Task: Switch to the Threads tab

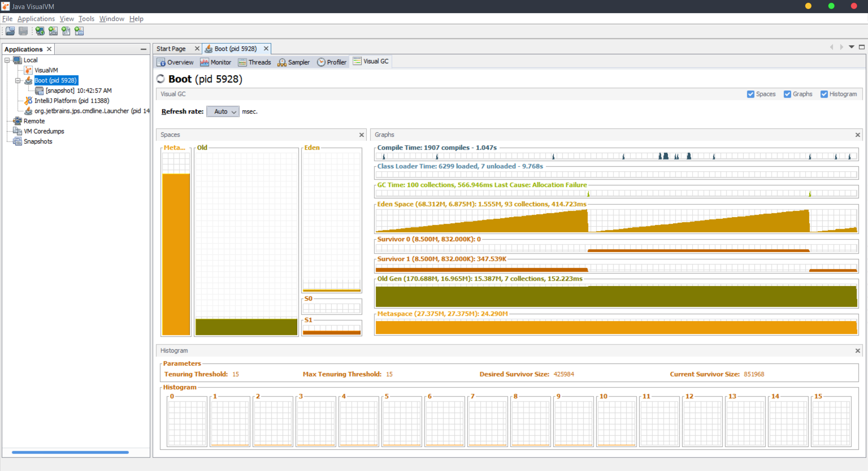Action: point(255,62)
